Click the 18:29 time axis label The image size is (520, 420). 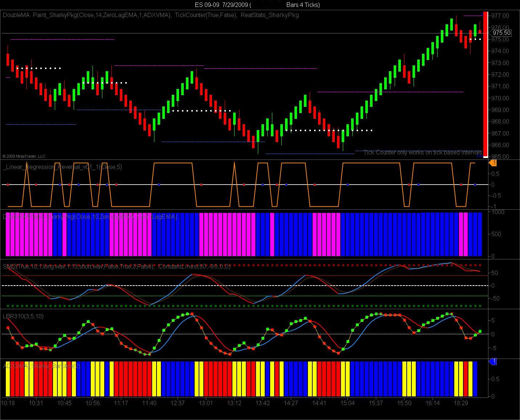coord(461,403)
